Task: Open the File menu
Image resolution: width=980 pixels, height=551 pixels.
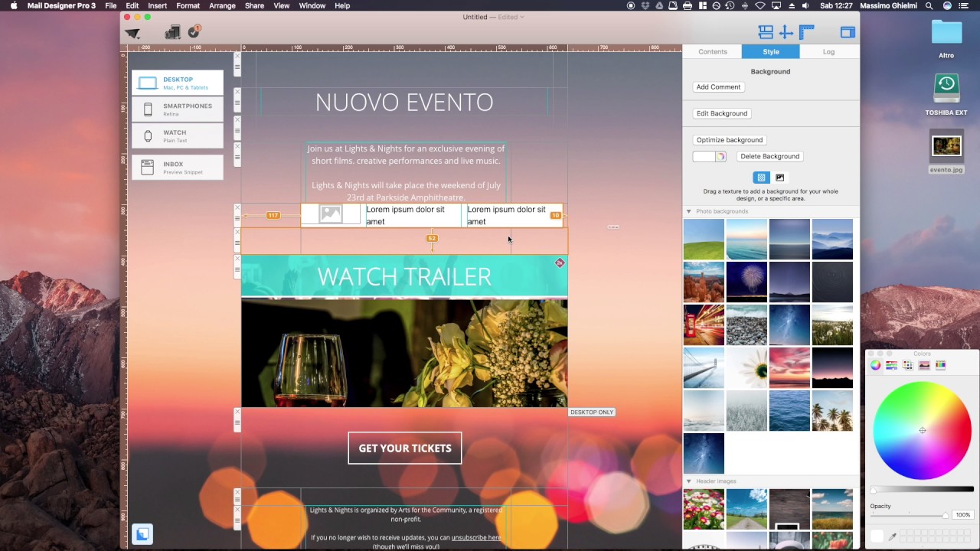Action: point(111,5)
